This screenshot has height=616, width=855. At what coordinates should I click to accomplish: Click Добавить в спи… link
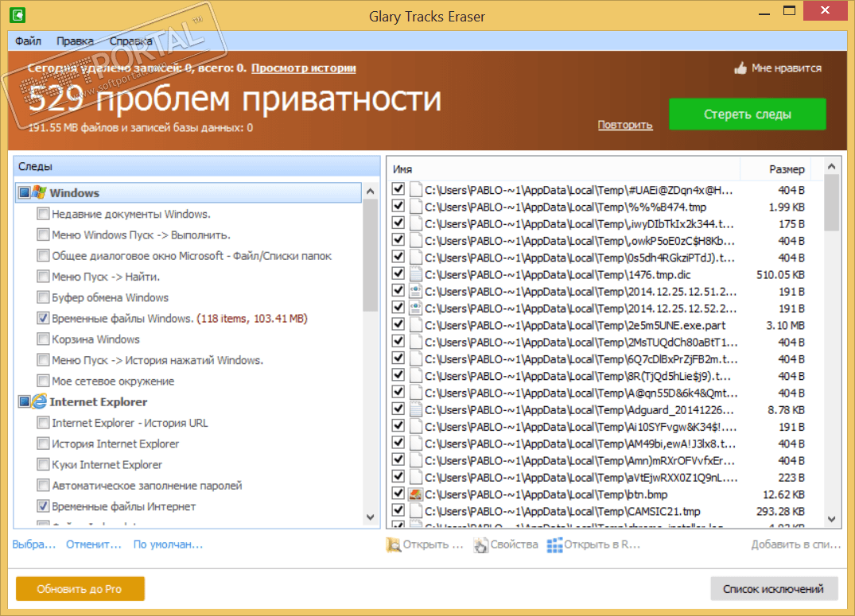(796, 544)
